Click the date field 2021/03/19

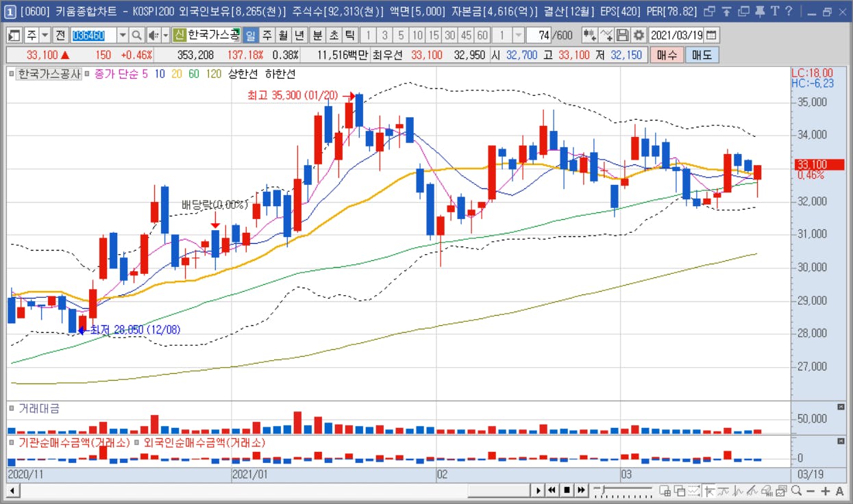[676, 35]
